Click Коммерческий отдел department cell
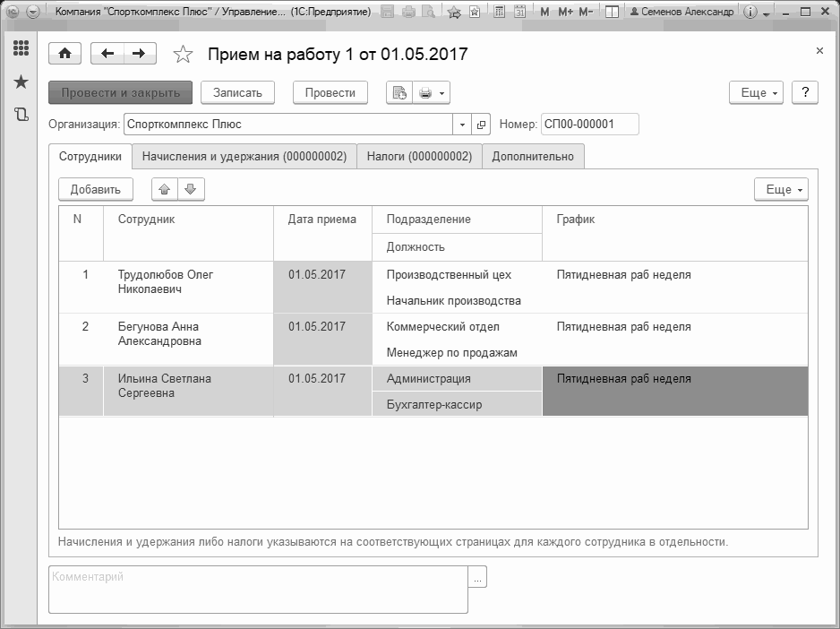This screenshot has height=629, width=840. click(x=457, y=326)
